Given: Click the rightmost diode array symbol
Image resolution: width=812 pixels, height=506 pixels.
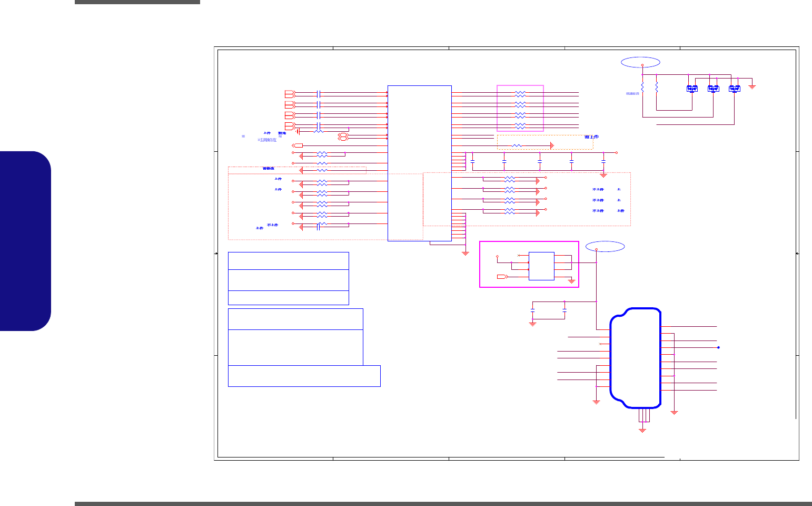Looking at the screenshot, I should [x=734, y=89].
